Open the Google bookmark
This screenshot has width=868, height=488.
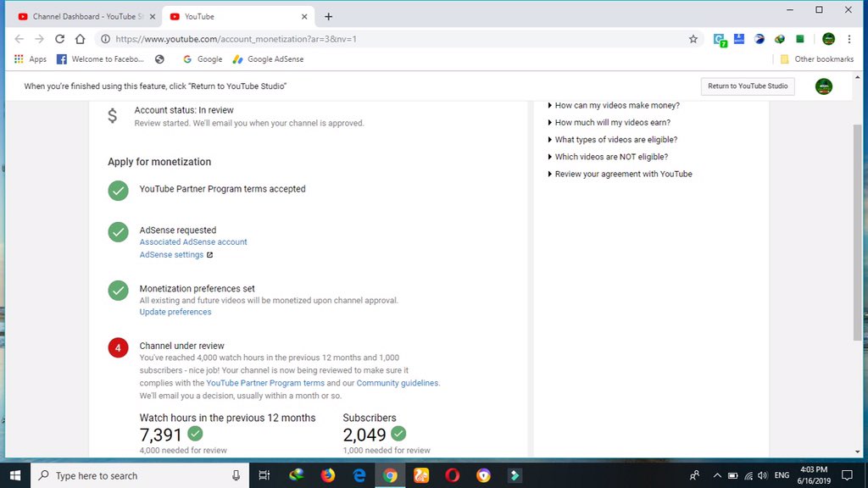click(x=203, y=59)
